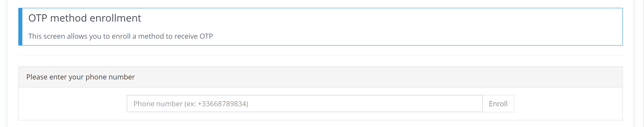Image resolution: width=644 pixels, height=127 pixels.
Task: Click the empty area inside the info box
Action: pyautogui.click(x=400, y=27)
